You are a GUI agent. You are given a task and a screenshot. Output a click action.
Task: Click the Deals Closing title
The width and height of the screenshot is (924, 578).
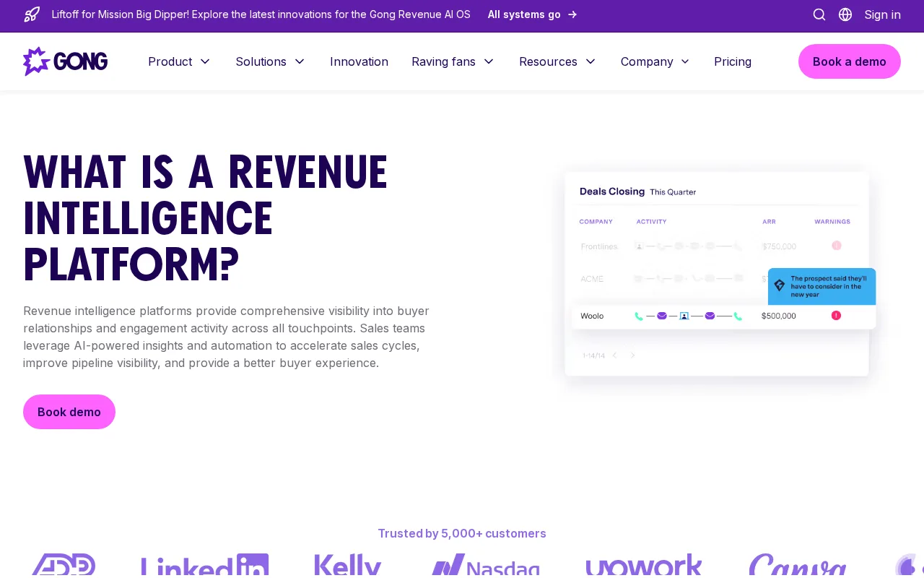(x=612, y=191)
